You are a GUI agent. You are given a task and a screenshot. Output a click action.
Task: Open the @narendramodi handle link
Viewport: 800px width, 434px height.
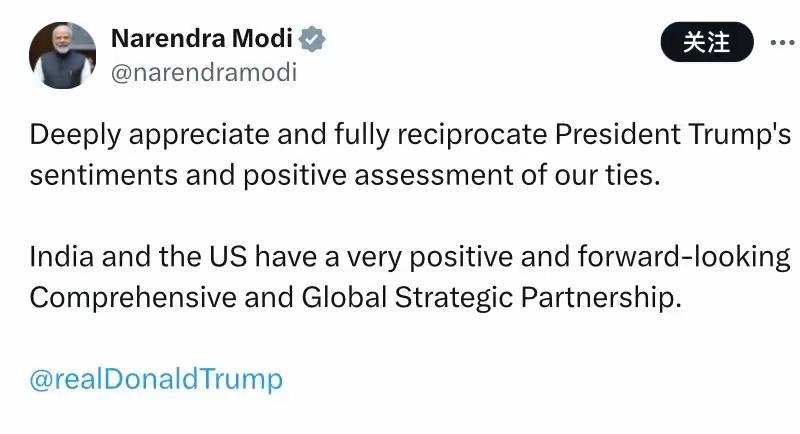[203, 73]
